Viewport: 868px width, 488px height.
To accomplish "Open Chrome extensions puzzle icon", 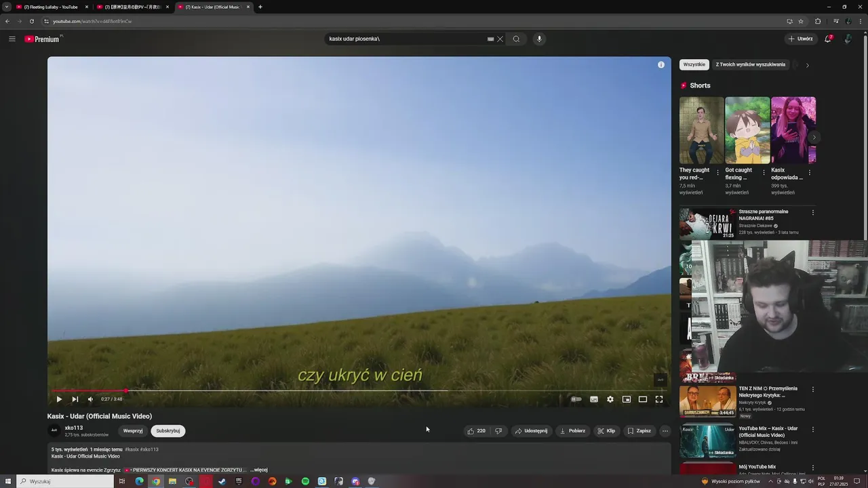I will point(818,21).
